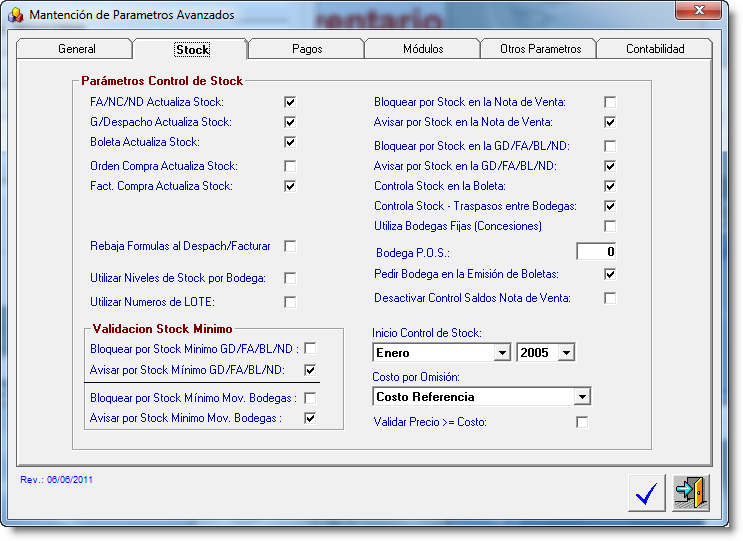Image resolution: width=743 pixels, height=541 pixels.
Task: Toggle Fact. Compra Actualiza Stock checkbox
Action: click(290, 186)
